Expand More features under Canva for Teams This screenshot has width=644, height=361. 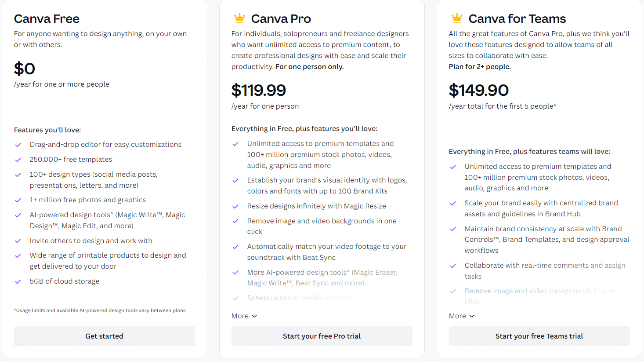462,316
